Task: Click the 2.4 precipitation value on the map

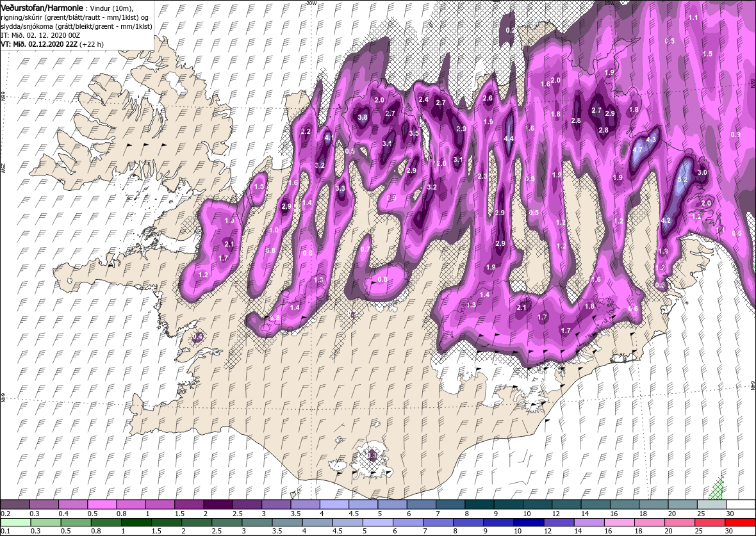Action: pyautogui.click(x=423, y=100)
